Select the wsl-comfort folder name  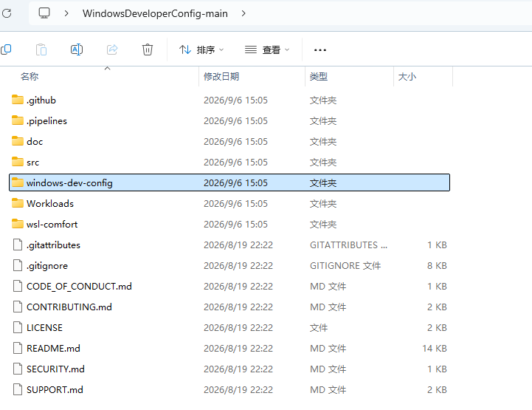[52, 224]
